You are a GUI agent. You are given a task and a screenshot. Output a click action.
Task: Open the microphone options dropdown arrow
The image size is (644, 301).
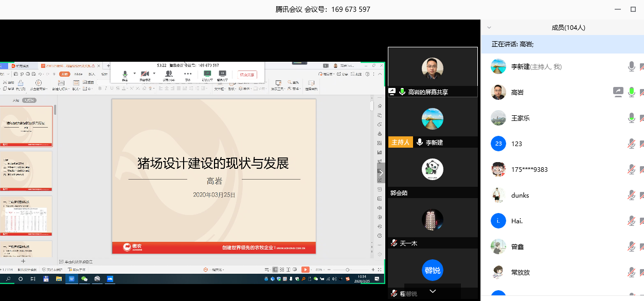(x=134, y=73)
